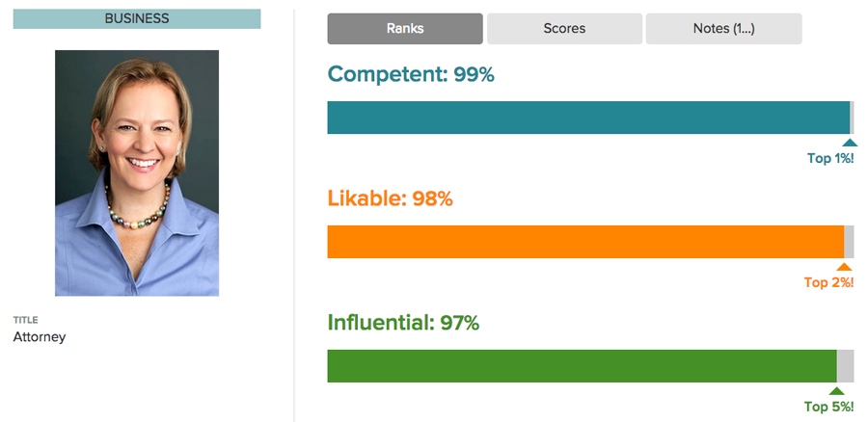The height and width of the screenshot is (422, 868).
Task: Click the Top 2%! label
Action: 829,282
